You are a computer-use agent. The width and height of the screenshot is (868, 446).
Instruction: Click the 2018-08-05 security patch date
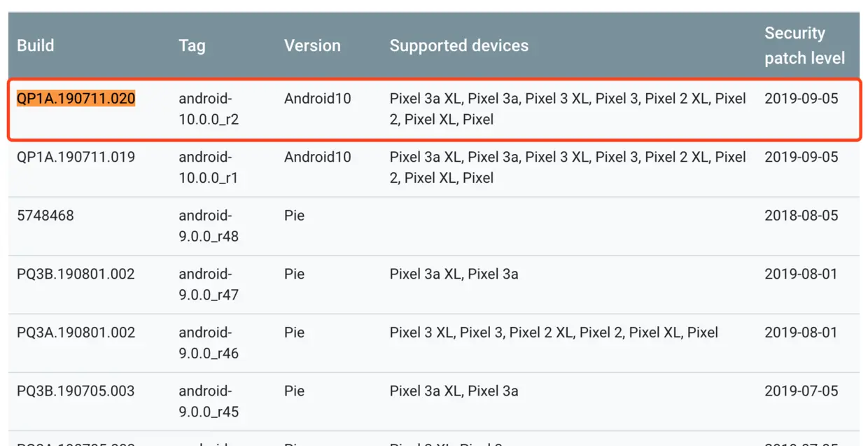[801, 216]
